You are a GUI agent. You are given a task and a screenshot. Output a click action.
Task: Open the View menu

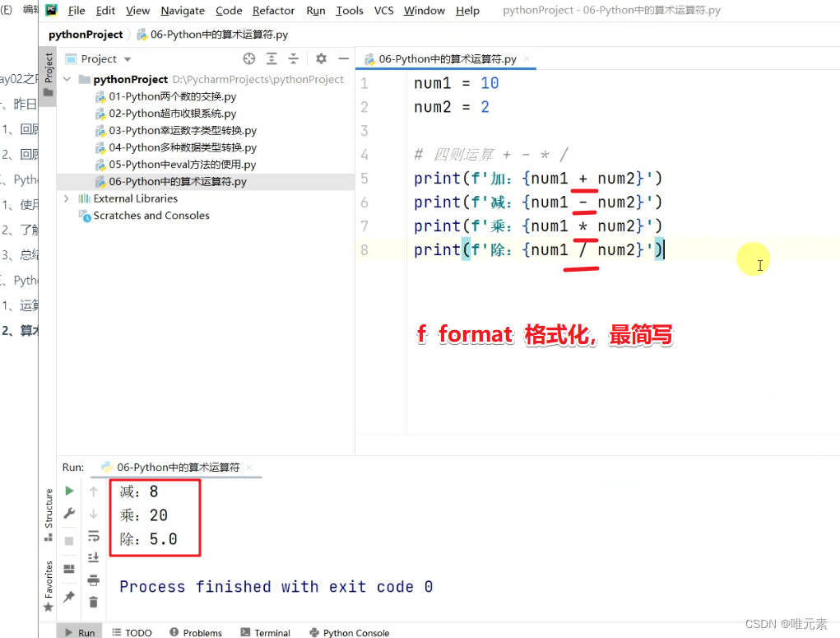pyautogui.click(x=137, y=10)
